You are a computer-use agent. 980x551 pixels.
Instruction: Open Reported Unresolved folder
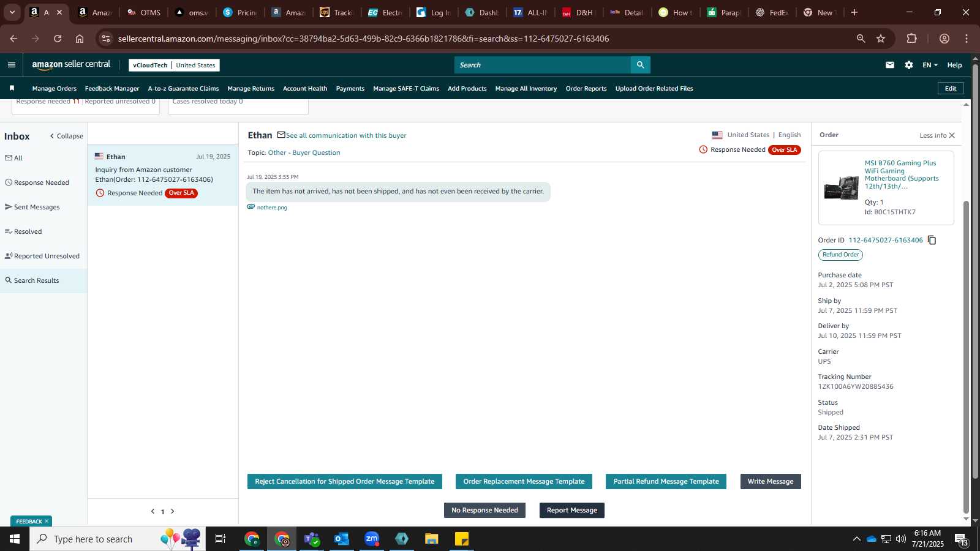tap(42, 256)
